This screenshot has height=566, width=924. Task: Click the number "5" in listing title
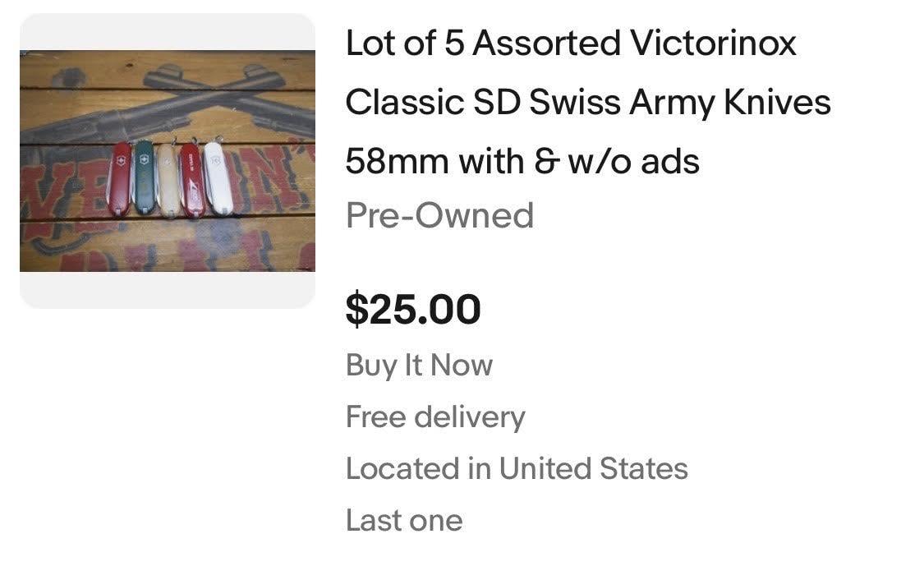point(454,43)
